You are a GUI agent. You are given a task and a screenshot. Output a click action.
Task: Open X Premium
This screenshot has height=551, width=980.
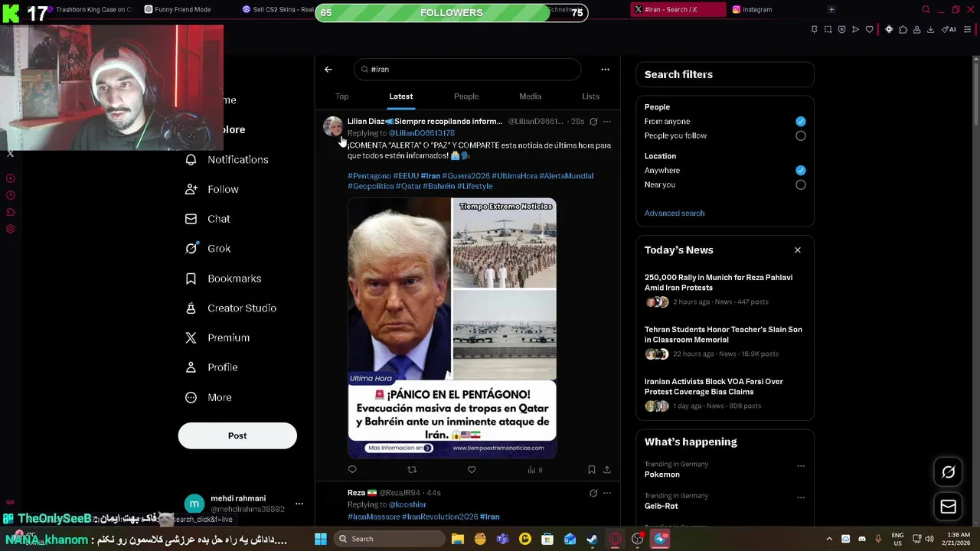217,337
